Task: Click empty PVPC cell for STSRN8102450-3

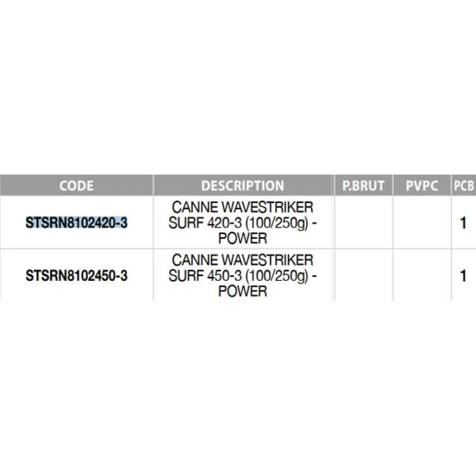Action: click(x=422, y=275)
